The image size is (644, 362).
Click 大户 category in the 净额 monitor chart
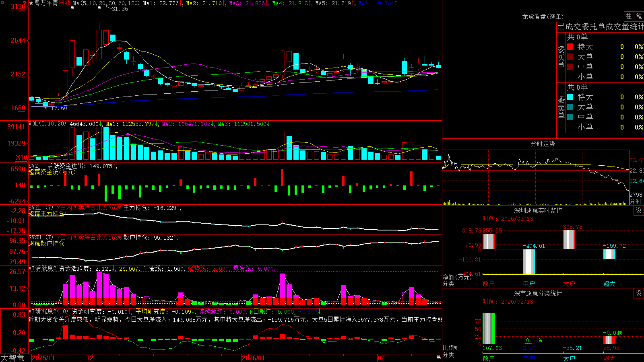click(569, 284)
